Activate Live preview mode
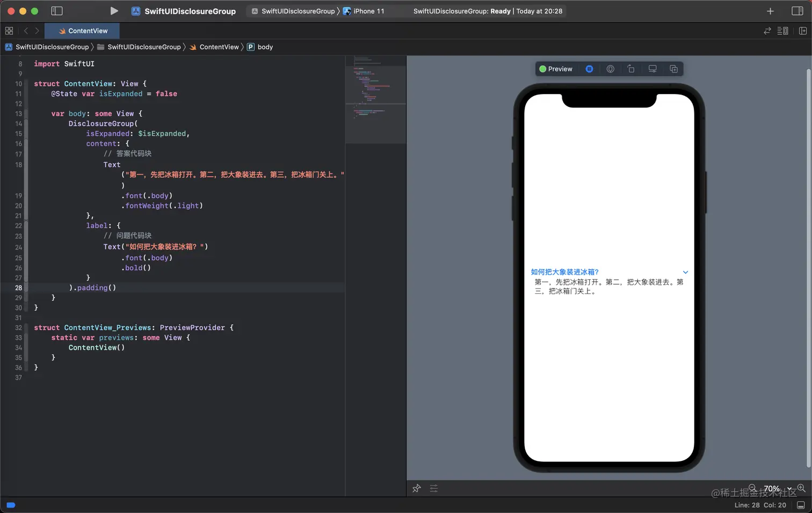Screen dimensions: 812x513 (589, 69)
